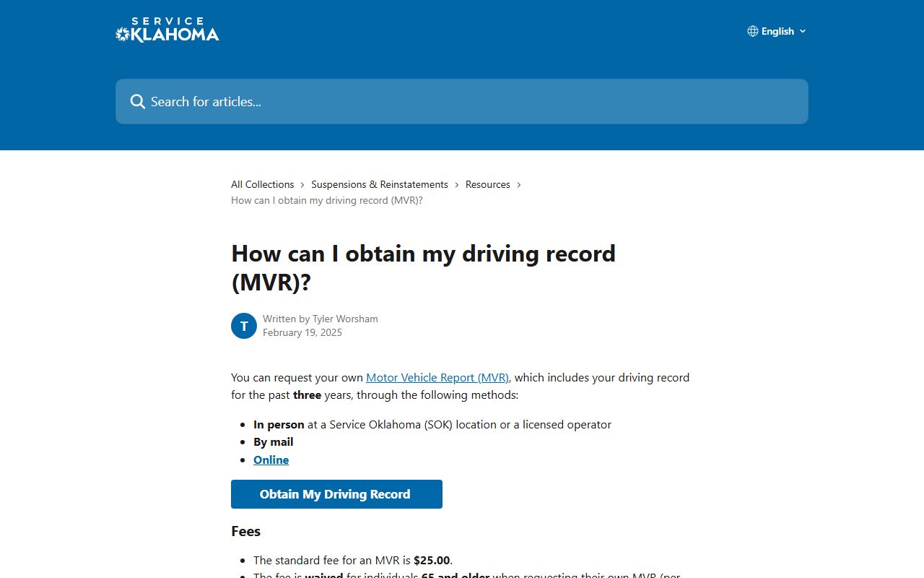Open the Resources breadcrumb link

coord(488,184)
